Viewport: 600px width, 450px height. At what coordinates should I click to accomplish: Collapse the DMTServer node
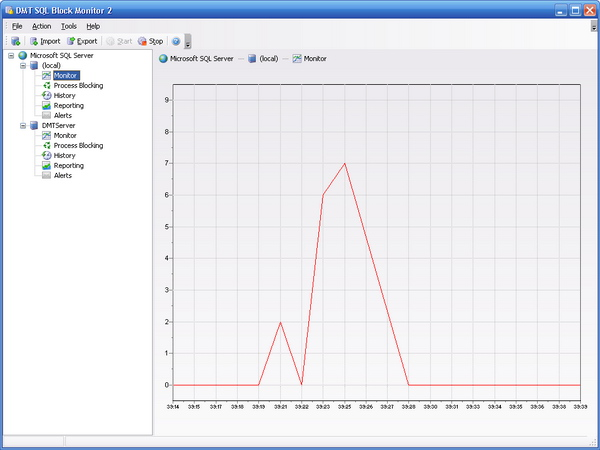tap(23, 126)
